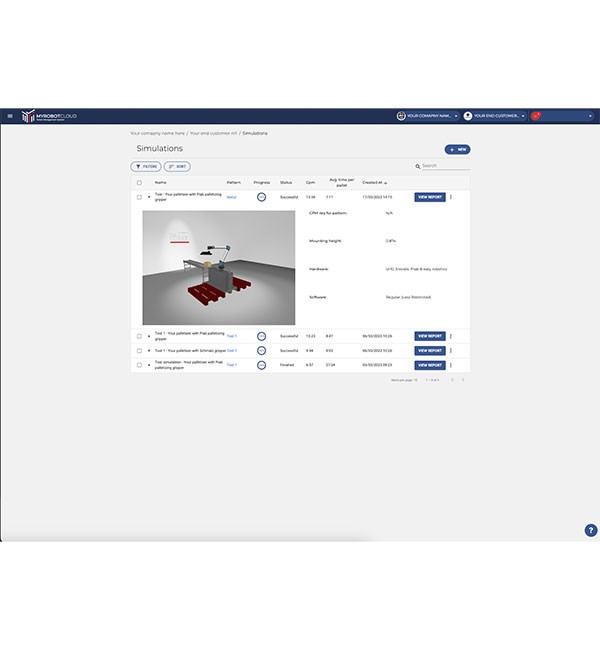
Task: View report for Schmalz gripper simulation
Action: point(430,351)
